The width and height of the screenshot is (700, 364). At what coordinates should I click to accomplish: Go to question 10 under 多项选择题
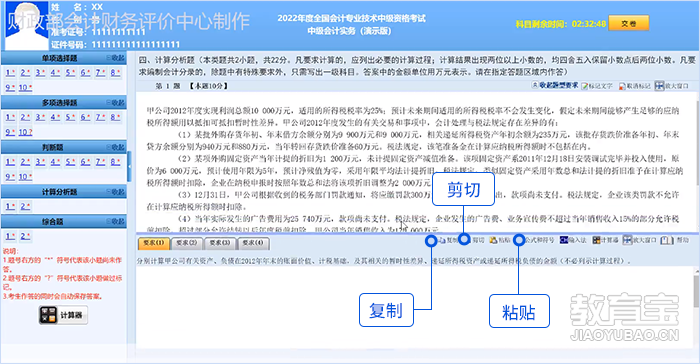25,132
